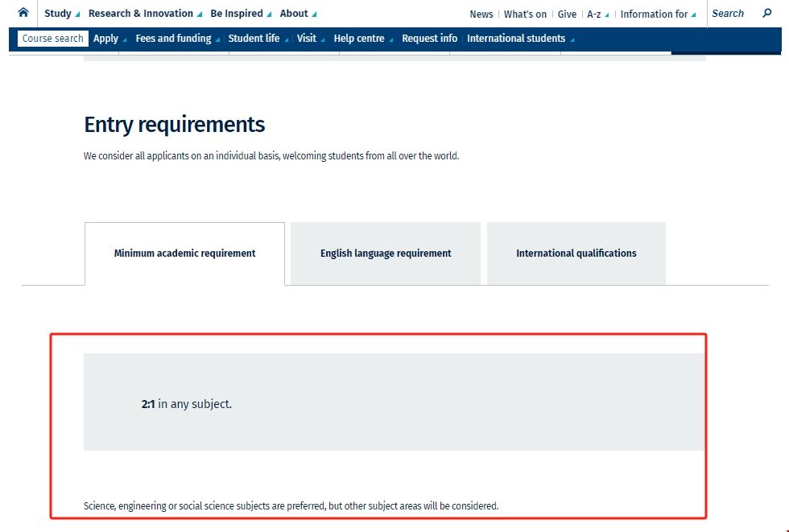This screenshot has width=789, height=532.
Task: Select the Course search button
Action: (53, 39)
